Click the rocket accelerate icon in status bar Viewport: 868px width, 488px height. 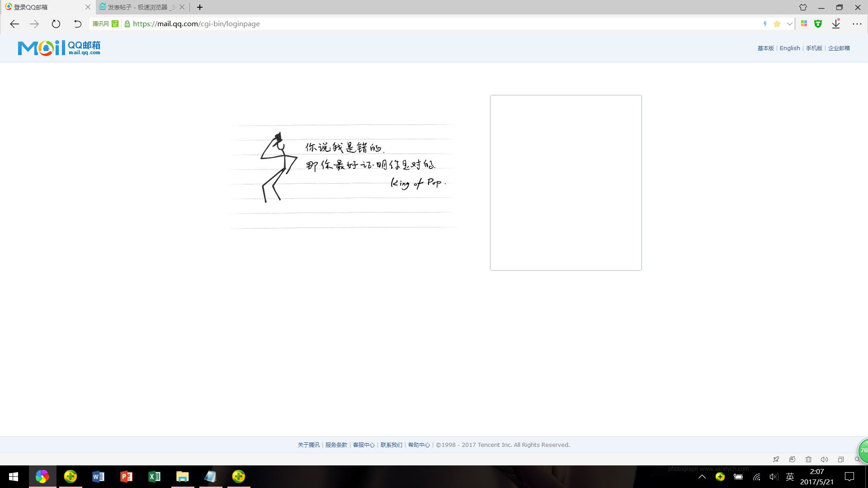click(x=776, y=460)
